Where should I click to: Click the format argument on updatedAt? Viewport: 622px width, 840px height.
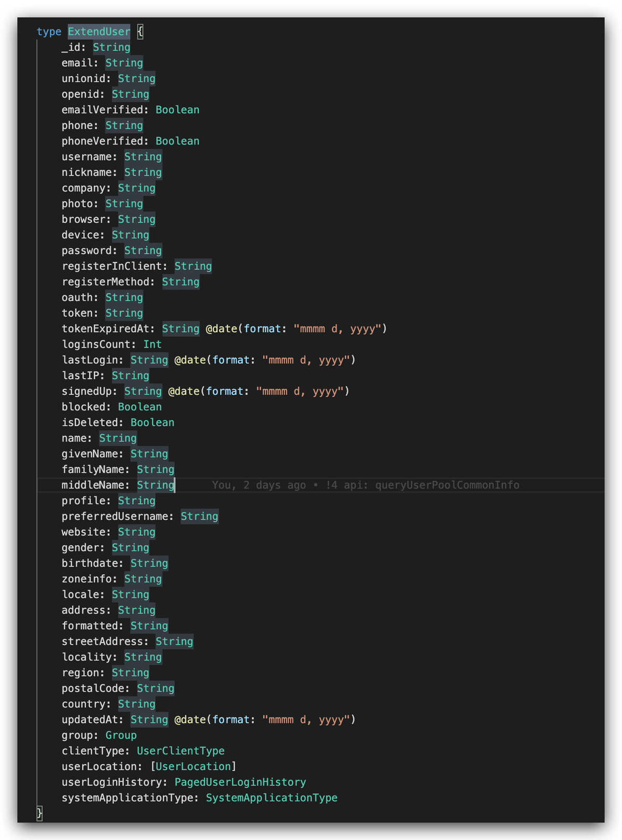point(231,719)
